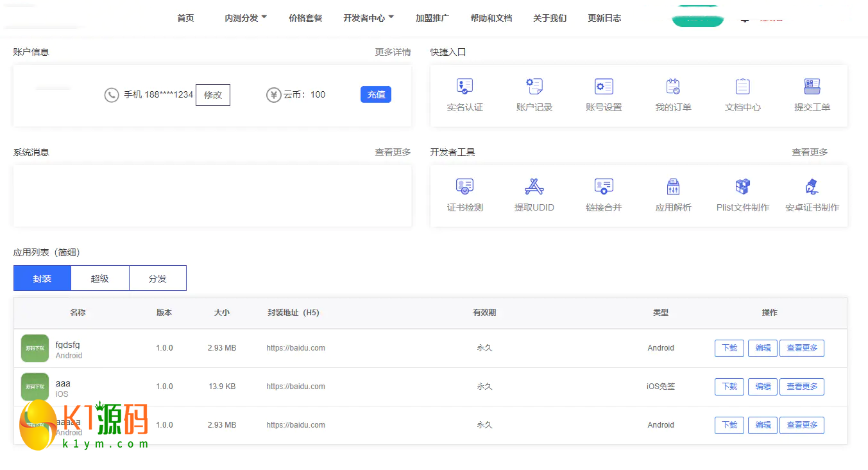Open the 实名认证 real-name verification icon

pos(464,87)
